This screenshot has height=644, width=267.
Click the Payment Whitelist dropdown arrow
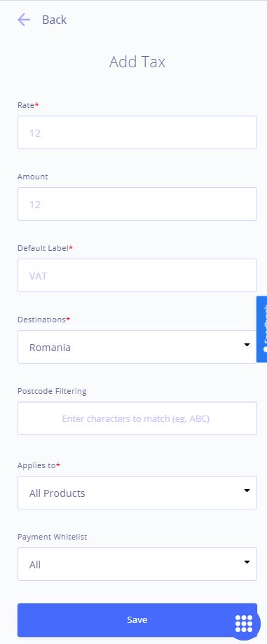click(x=247, y=562)
